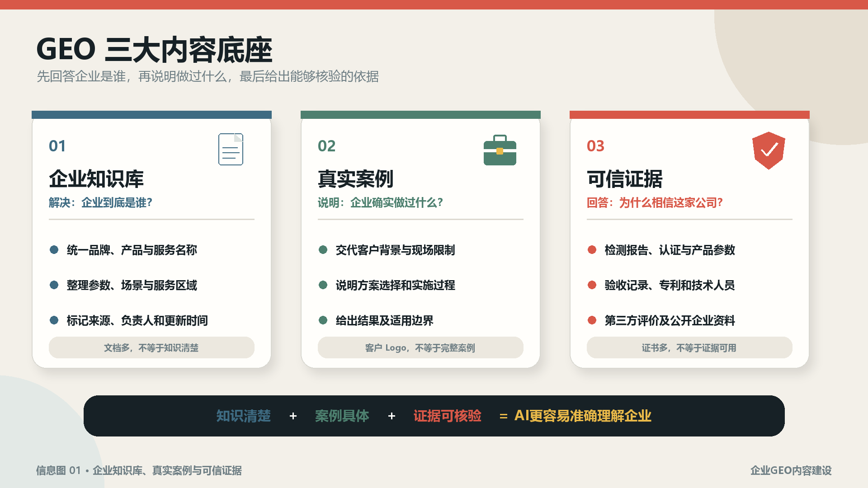The height and width of the screenshot is (488, 868).
Task: Select the heading 可信证据
Action: (625, 179)
